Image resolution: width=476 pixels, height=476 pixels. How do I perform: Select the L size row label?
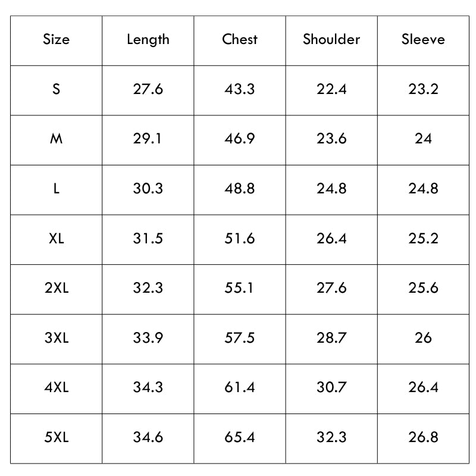click(x=56, y=189)
